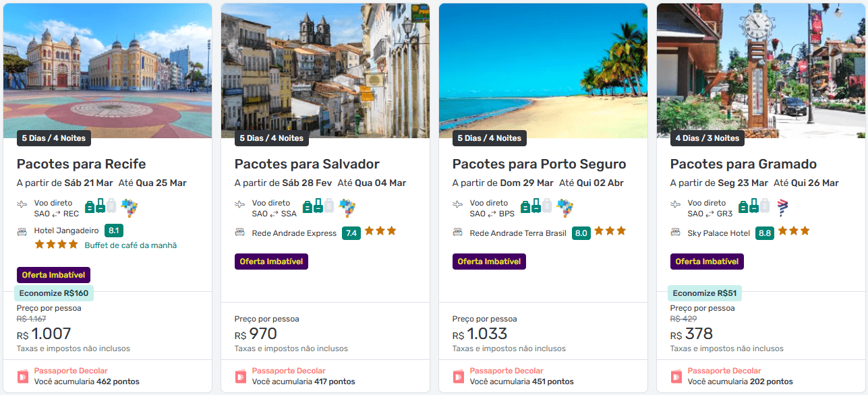Click the Passaporte Decolar icon on the Recife card

point(23,376)
